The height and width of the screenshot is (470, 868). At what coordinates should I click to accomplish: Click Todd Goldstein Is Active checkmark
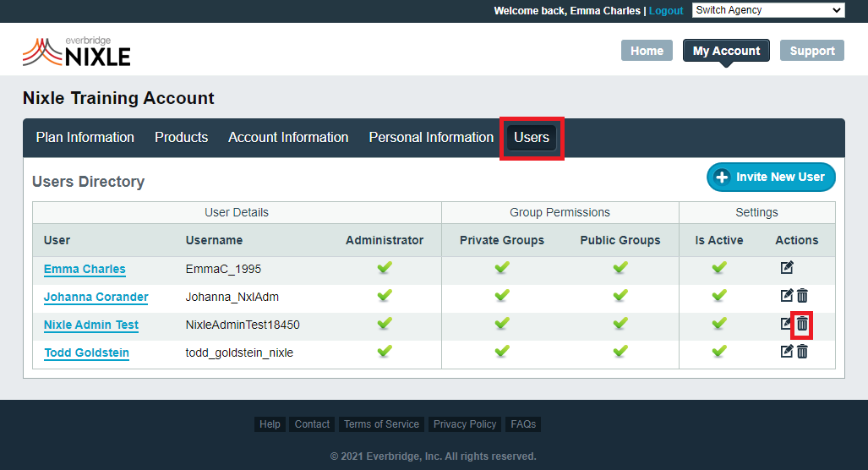pos(719,352)
